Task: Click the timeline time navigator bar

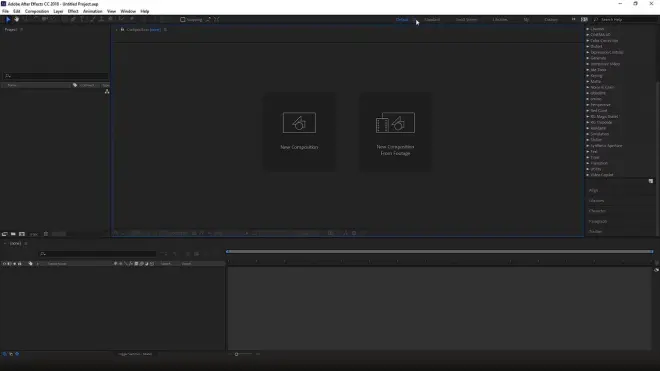Action: click(x=439, y=252)
